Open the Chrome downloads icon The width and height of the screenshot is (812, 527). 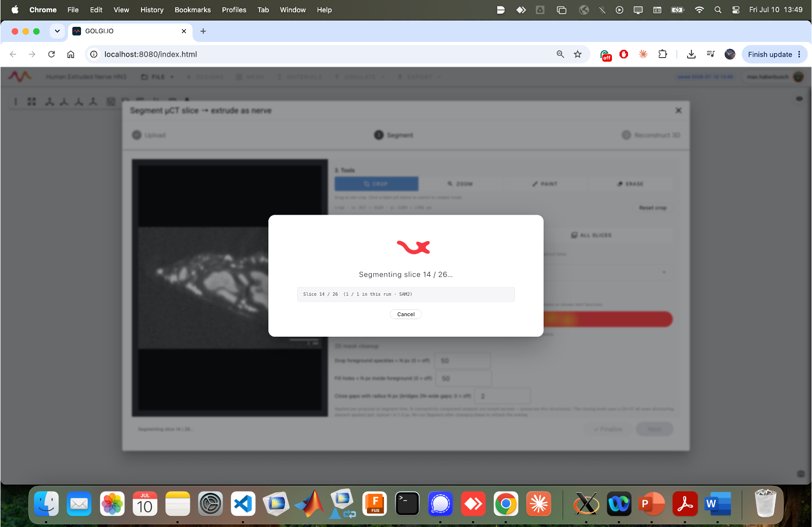click(x=691, y=54)
